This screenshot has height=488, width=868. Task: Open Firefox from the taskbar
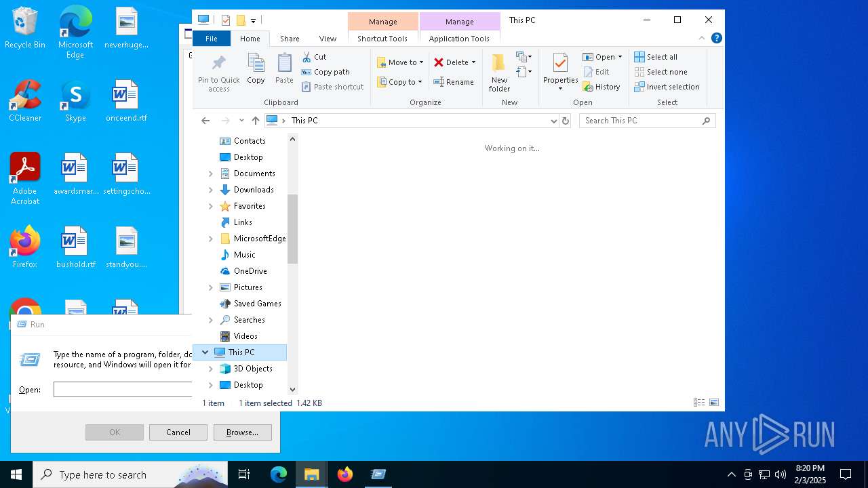click(345, 474)
